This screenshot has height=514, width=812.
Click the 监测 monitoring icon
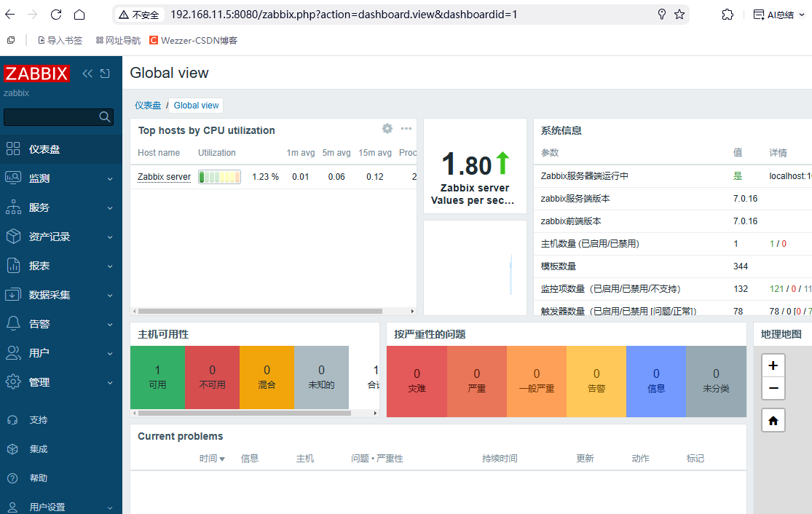coord(13,178)
